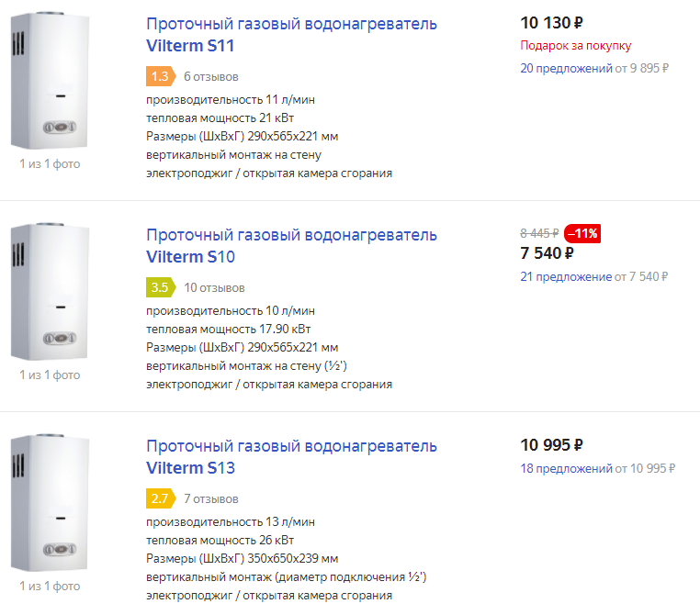Screen dimensions: 700x615
Task: View the 10 отзывов reviews for S10
Action: [x=214, y=287]
